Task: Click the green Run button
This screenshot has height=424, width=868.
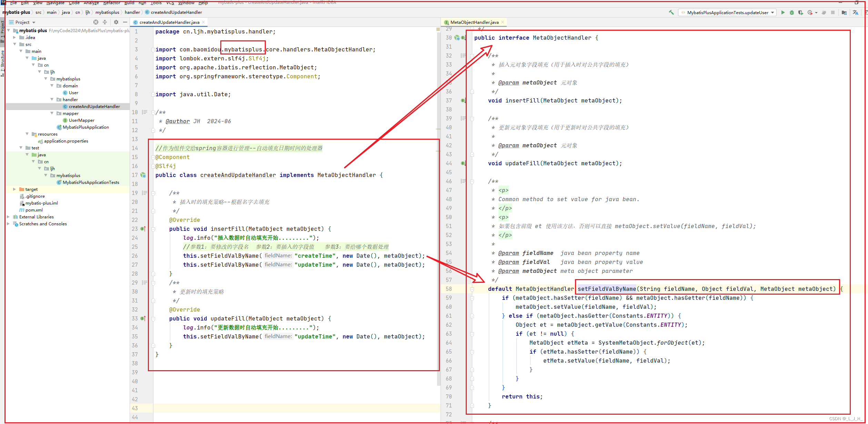Action: (783, 12)
